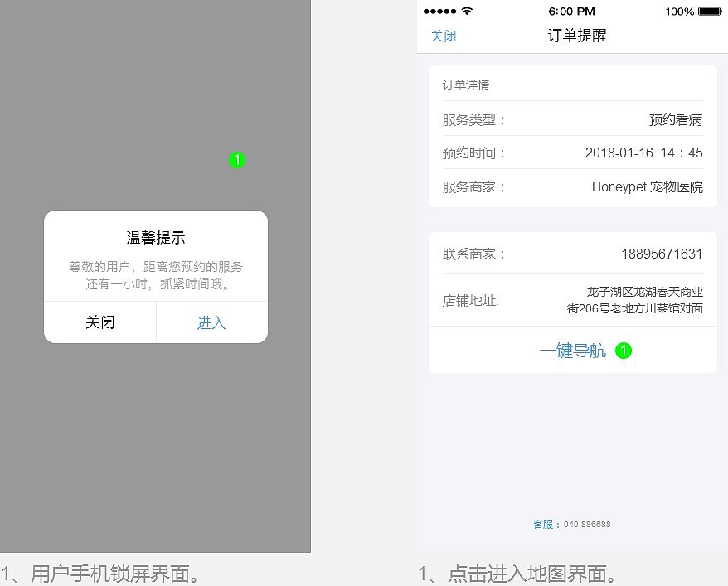The width and height of the screenshot is (728, 586).
Task: Tap the 温馨提示 dialog title
Action: tap(155, 238)
